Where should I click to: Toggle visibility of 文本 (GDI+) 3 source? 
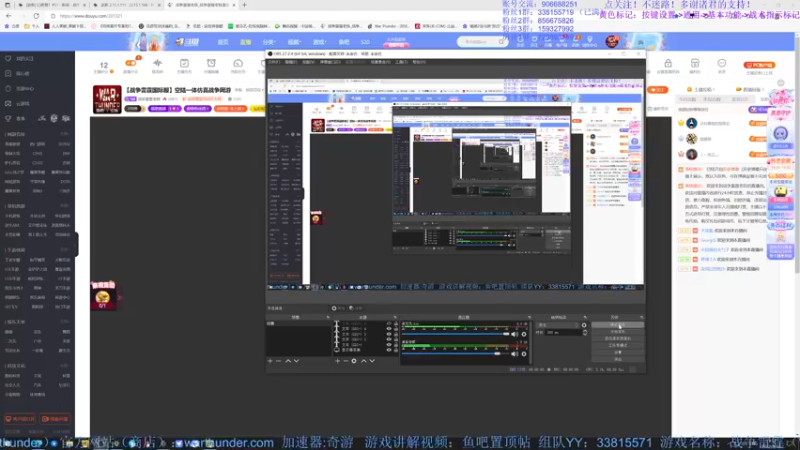tap(389, 334)
